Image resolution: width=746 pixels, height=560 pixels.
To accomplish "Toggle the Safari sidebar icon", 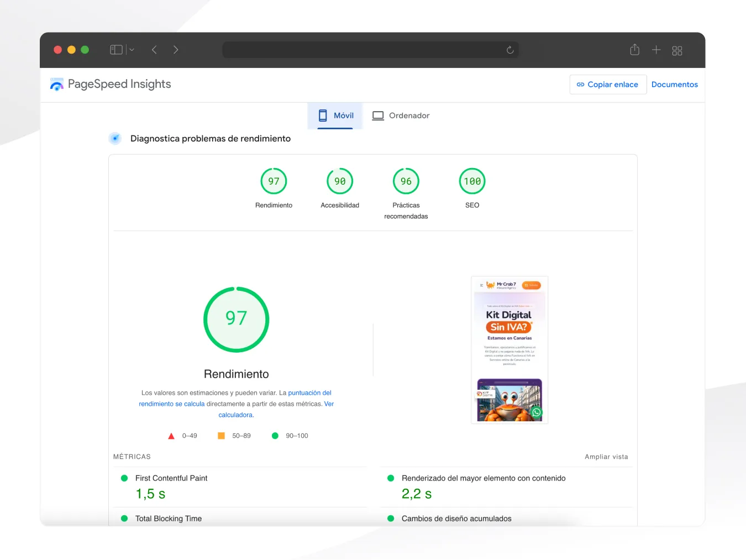I will [x=117, y=49].
